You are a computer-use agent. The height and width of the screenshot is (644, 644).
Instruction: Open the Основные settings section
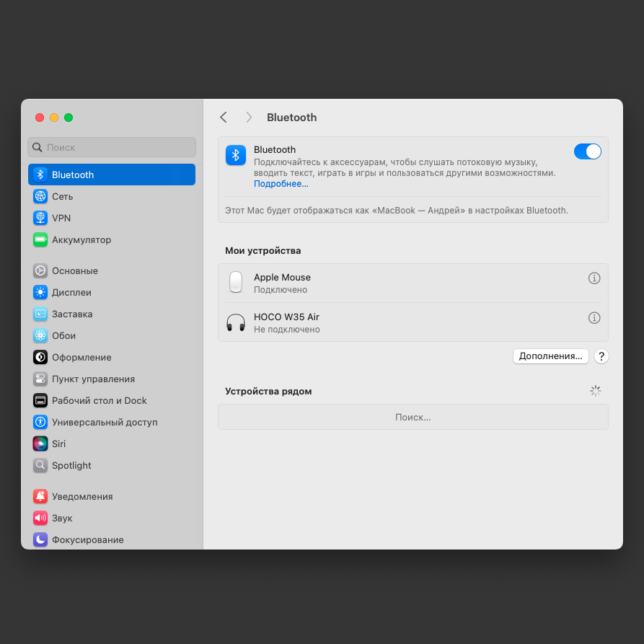click(x=112, y=270)
